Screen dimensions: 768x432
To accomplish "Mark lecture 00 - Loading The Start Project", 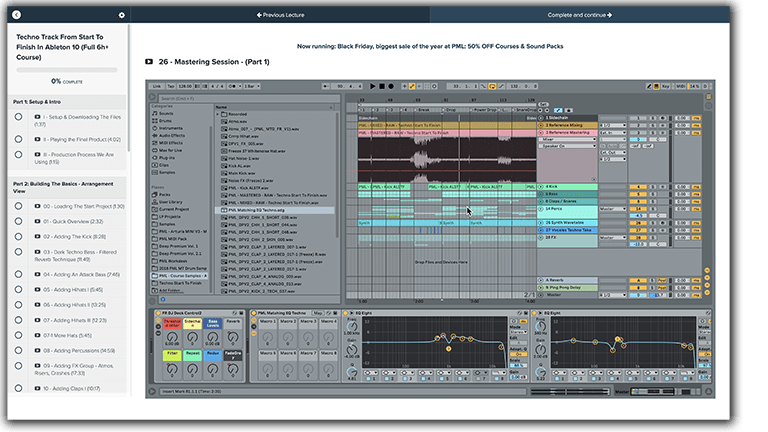I will tap(19, 206).
